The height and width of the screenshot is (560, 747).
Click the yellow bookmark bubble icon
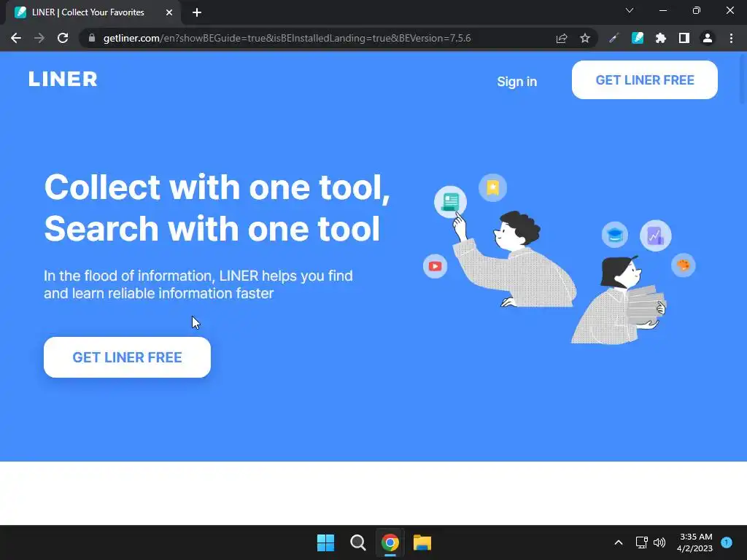(492, 187)
